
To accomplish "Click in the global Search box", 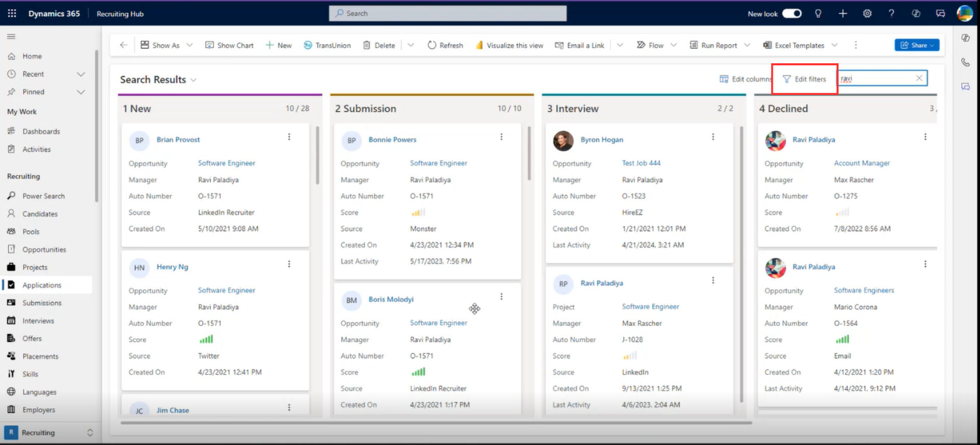I will click(448, 13).
